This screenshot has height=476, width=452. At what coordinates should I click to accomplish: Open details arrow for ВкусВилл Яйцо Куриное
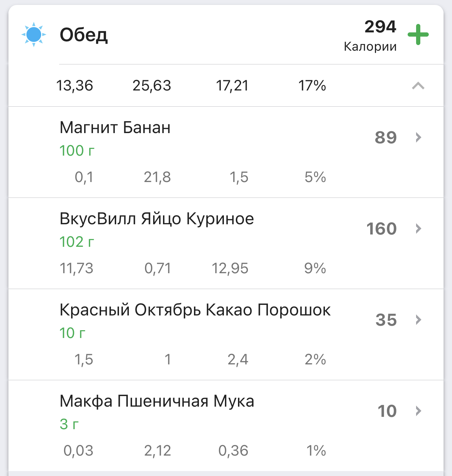pyautogui.click(x=418, y=228)
